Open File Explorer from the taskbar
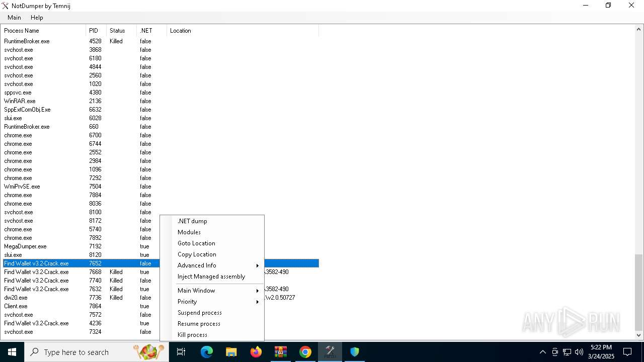 click(x=231, y=352)
